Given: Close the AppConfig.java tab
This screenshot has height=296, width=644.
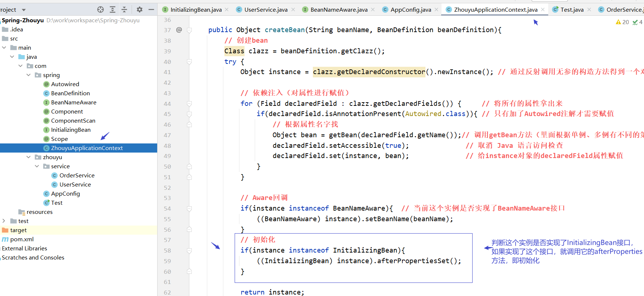Looking at the screenshot, I should click(x=436, y=9).
